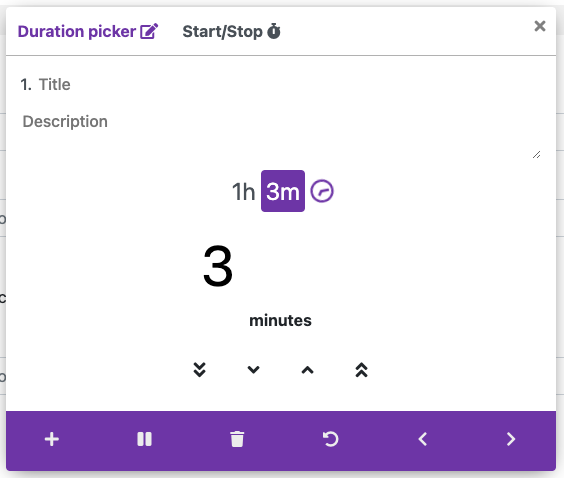Image resolution: width=564 pixels, height=478 pixels.
Task: Click the plus icon to add entry
Action: [x=52, y=439]
